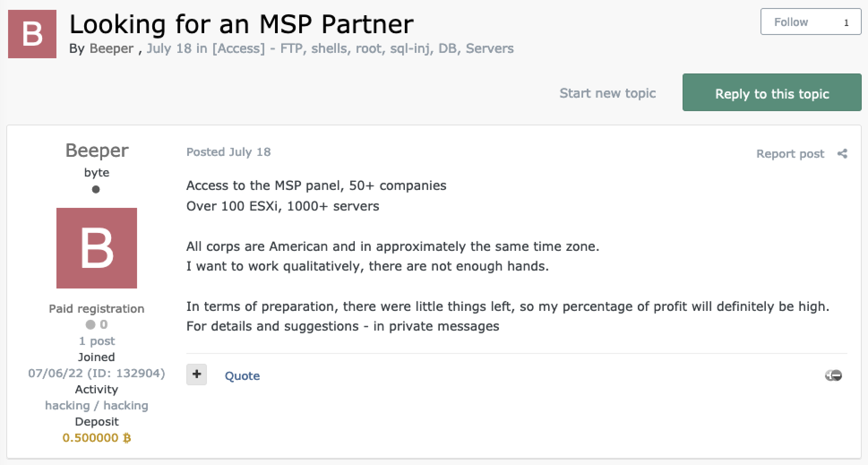Toggle the Follow button for this topic
The width and height of the screenshot is (868, 465).
(x=791, y=22)
